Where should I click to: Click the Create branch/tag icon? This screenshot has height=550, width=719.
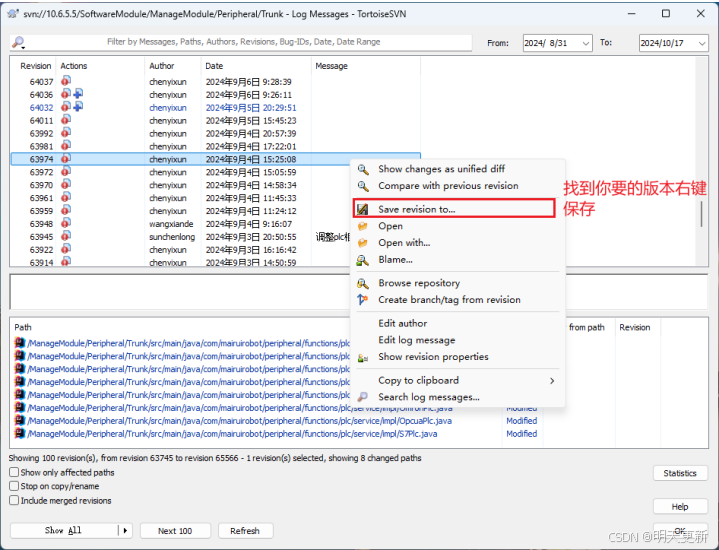pos(362,300)
